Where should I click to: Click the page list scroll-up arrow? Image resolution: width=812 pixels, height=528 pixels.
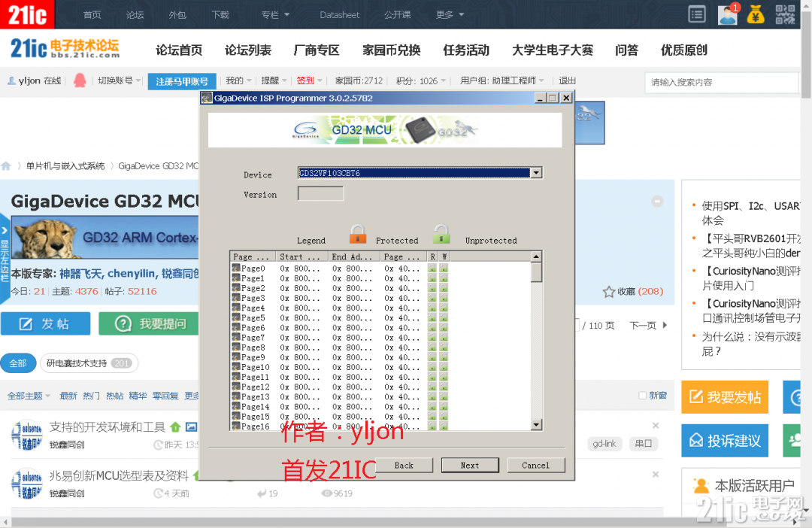coord(537,256)
